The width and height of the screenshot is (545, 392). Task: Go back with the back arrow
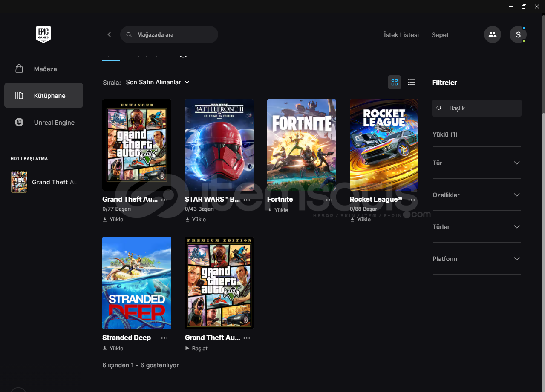109,34
